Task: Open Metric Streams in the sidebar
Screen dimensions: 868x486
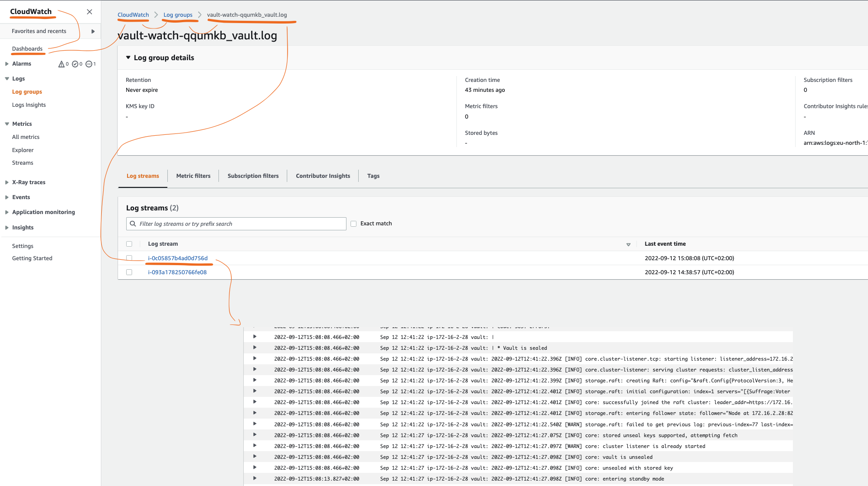Action: click(x=23, y=163)
